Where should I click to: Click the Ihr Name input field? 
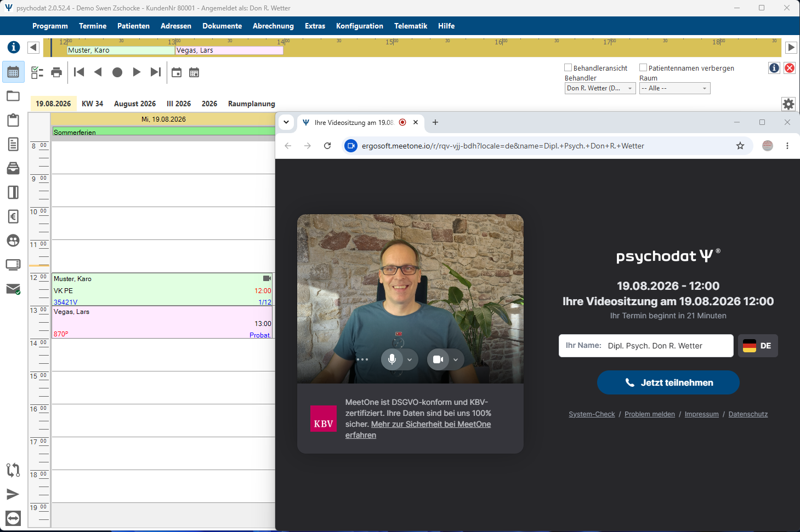point(646,346)
